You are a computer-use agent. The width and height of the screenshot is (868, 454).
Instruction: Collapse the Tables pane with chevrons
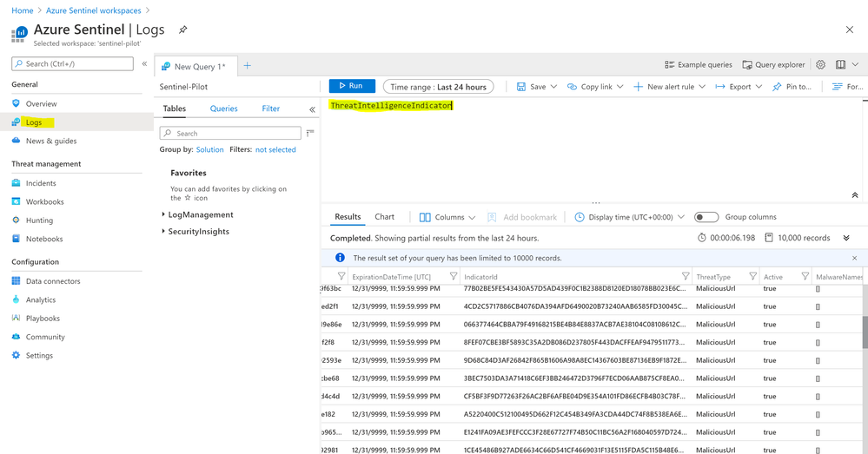click(312, 109)
